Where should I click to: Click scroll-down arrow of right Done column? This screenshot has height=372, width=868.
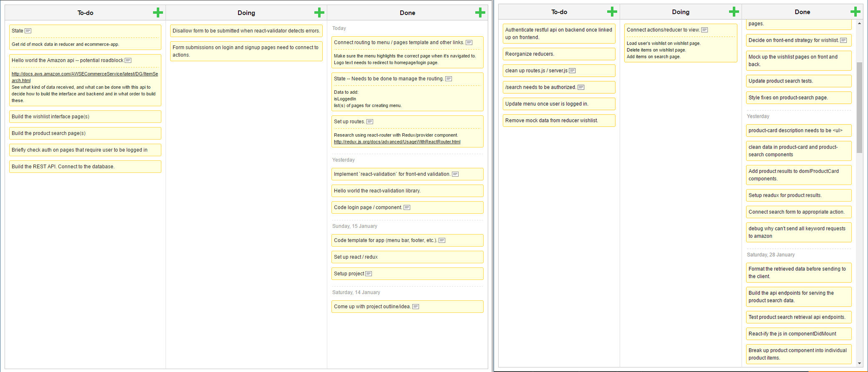point(859,363)
